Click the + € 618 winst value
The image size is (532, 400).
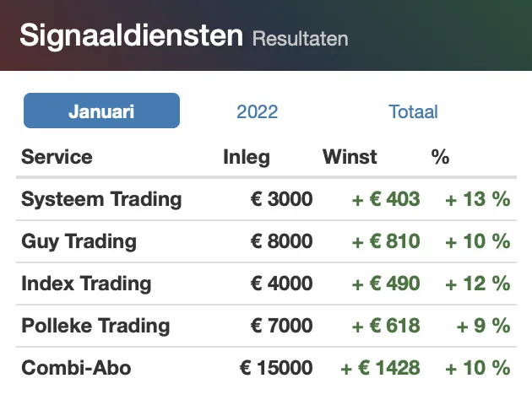pyautogui.click(x=386, y=326)
